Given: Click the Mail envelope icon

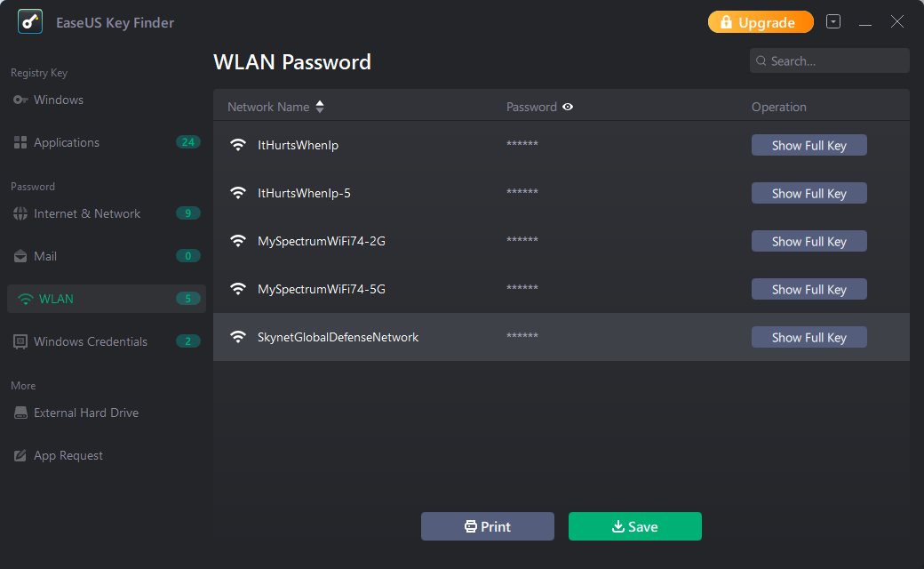Looking at the screenshot, I should click(20, 256).
